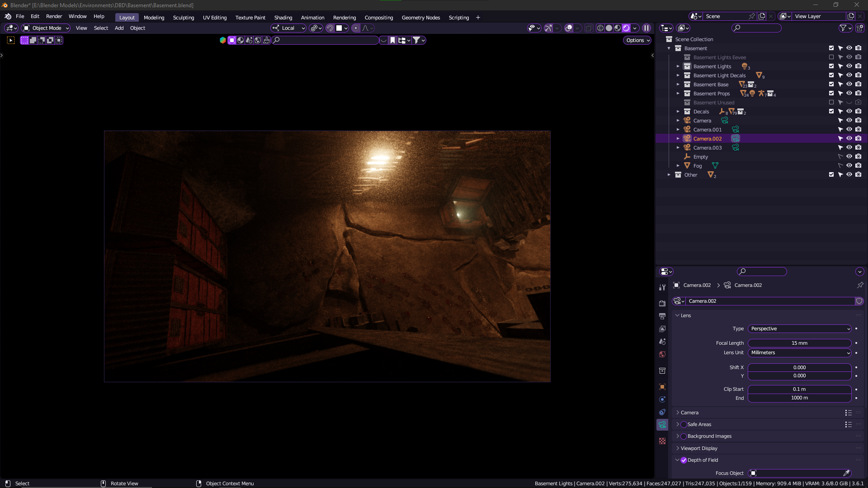The height and width of the screenshot is (488, 868).
Task: Uncheck the Basement Props collection
Action: 831,94
